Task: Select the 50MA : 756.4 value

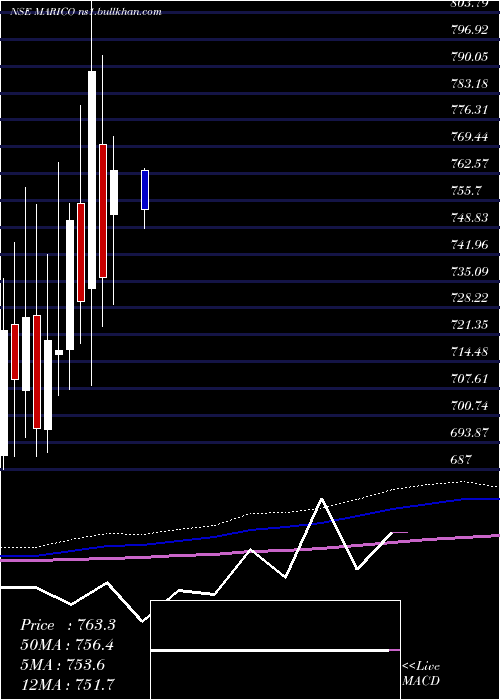Action: coord(67,645)
